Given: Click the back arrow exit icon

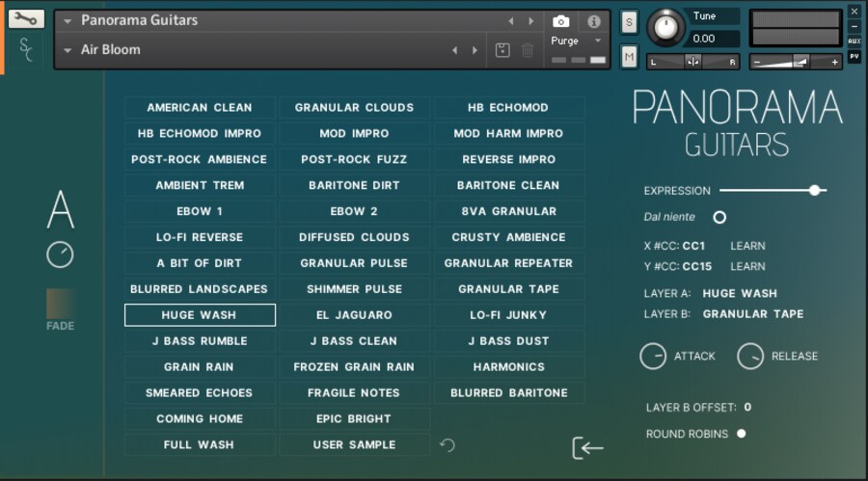Looking at the screenshot, I should click(x=587, y=447).
